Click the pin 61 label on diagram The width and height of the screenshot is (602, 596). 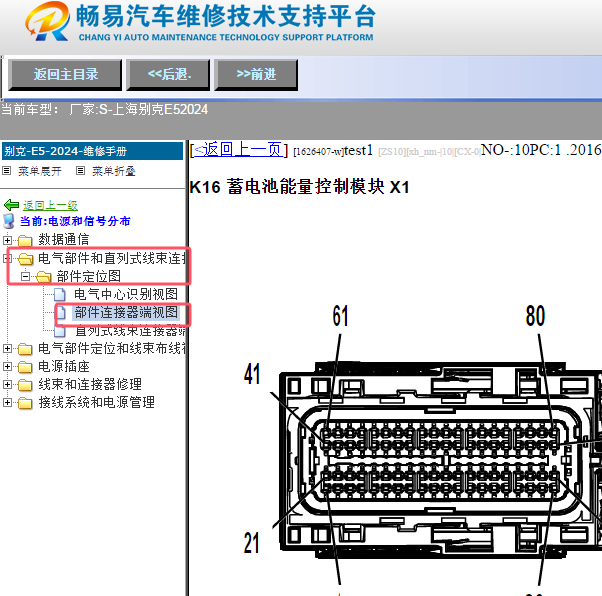point(340,316)
